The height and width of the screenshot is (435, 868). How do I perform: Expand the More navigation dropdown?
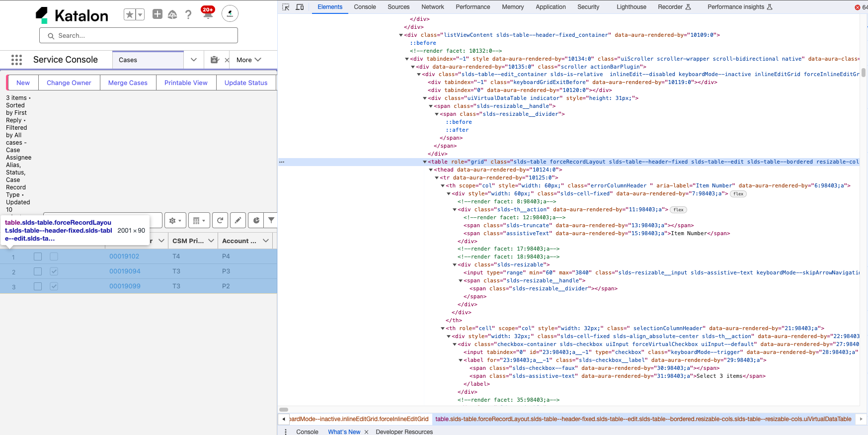248,60
